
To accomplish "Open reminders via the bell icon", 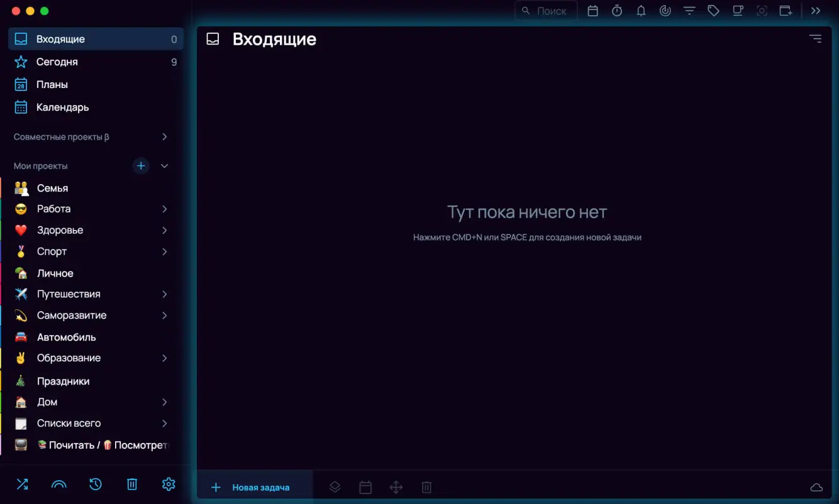I will pos(641,11).
